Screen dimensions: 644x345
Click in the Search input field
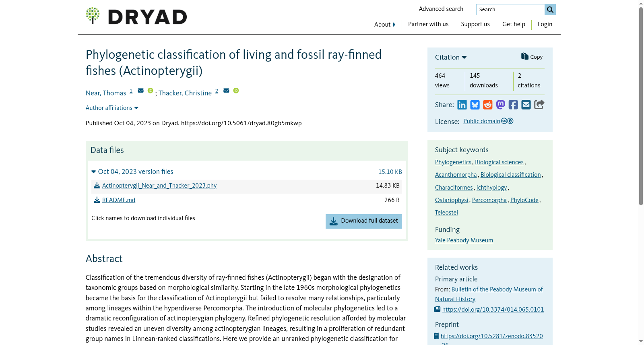pos(510,10)
